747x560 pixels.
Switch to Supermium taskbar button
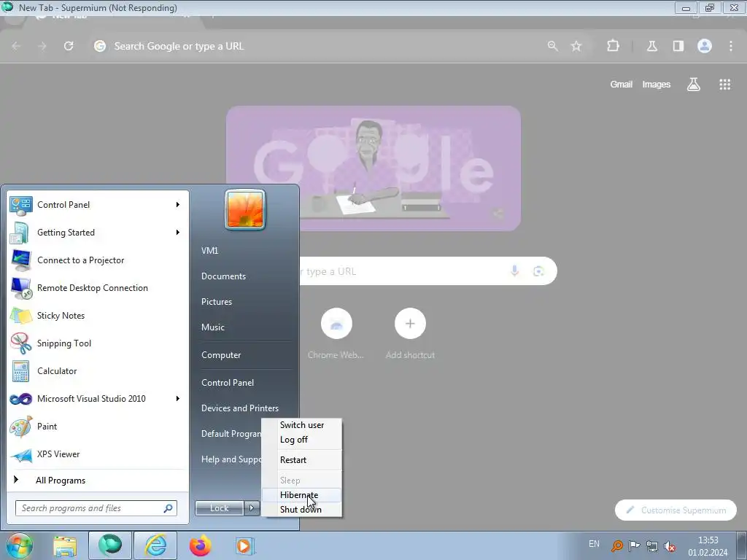tap(110, 545)
